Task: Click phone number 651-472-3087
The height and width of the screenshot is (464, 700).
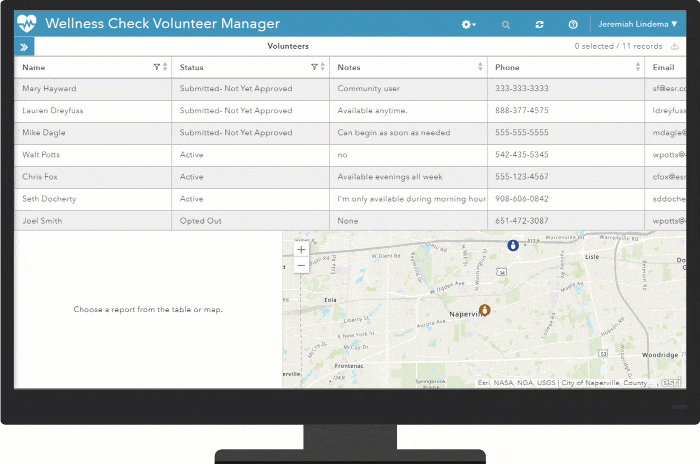Action: tap(521, 221)
